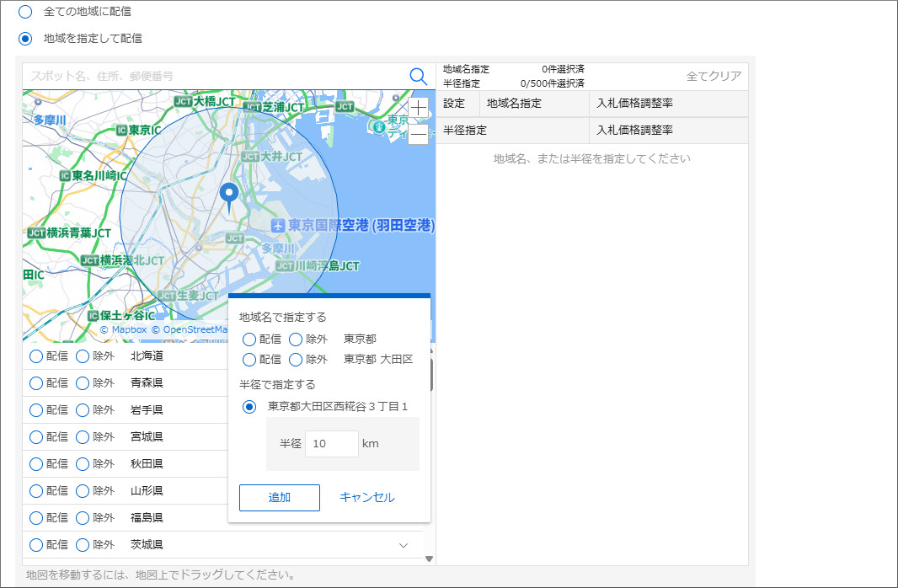Choose 除外 for 北海道
The width and height of the screenshot is (898, 588).
coord(83,356)
